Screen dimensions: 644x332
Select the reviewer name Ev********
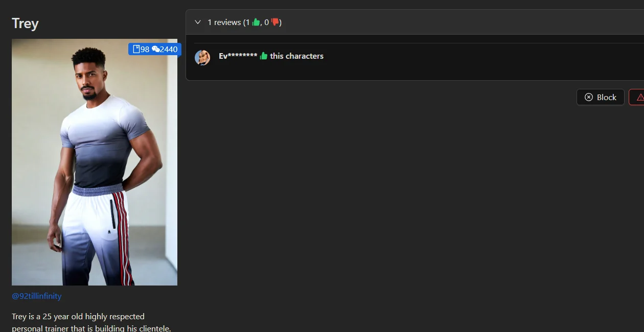[x=238, y=56]
